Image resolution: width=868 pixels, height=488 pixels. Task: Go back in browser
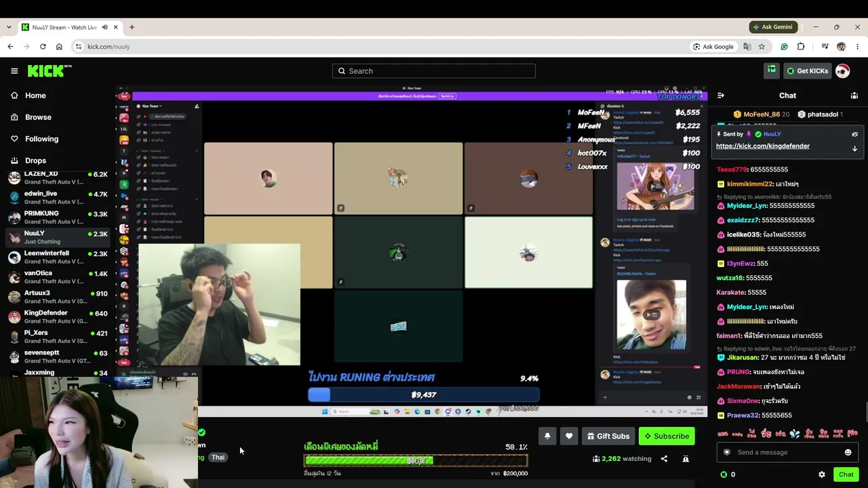tap(10, 47)
